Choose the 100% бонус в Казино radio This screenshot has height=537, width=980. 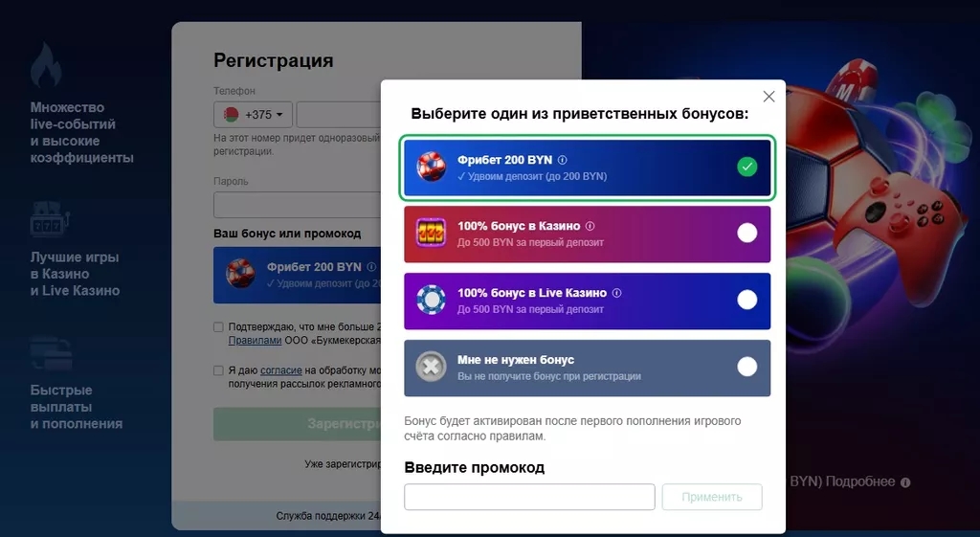point(746,234)
